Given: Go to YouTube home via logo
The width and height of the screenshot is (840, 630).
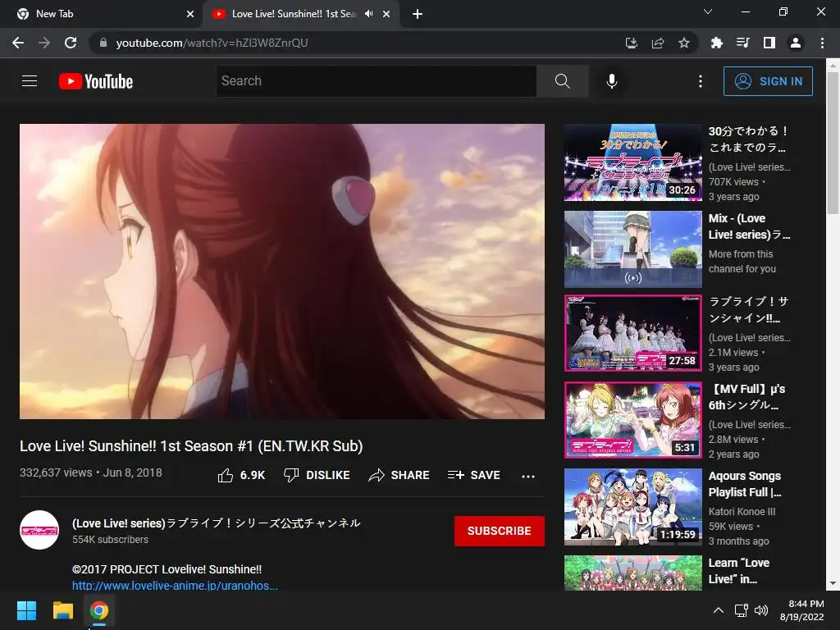Looking at the screenshot, I should click(96, 81).
